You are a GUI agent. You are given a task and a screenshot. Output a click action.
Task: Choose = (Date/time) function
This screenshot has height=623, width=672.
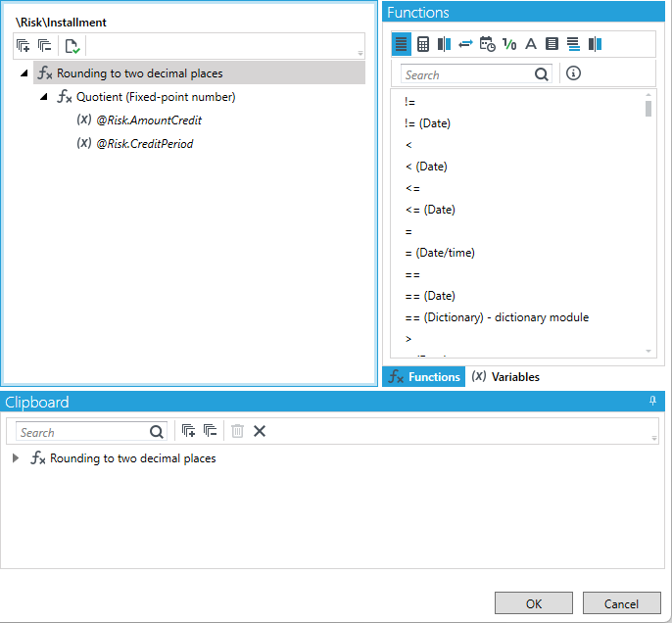pos(440,253)
